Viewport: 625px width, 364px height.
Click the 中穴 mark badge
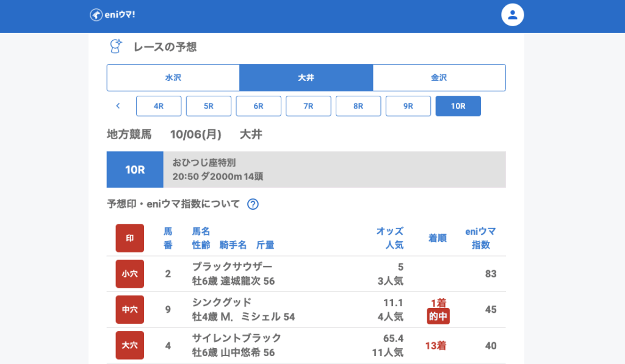coord(130,310)
